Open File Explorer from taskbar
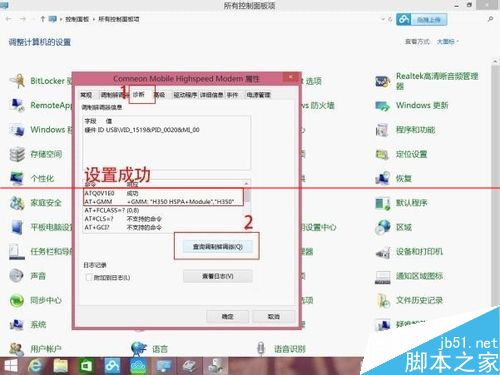Screen dimensions: 500x375 point(61,366)
